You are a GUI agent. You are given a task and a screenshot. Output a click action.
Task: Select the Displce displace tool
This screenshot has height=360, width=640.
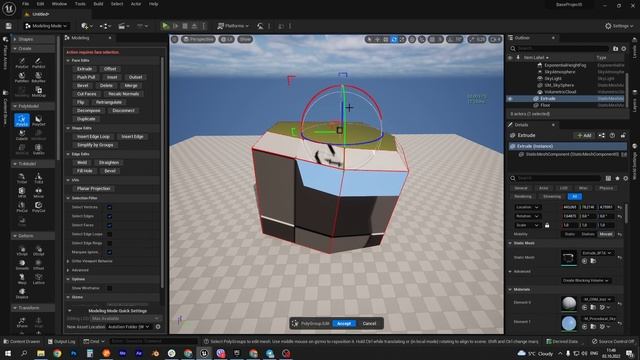(x=22, y=293)
